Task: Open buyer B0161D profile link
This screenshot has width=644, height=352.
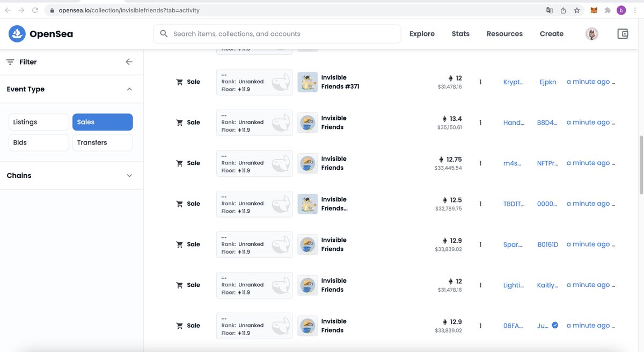Action: pyautogui.click(x=548, y=244)
